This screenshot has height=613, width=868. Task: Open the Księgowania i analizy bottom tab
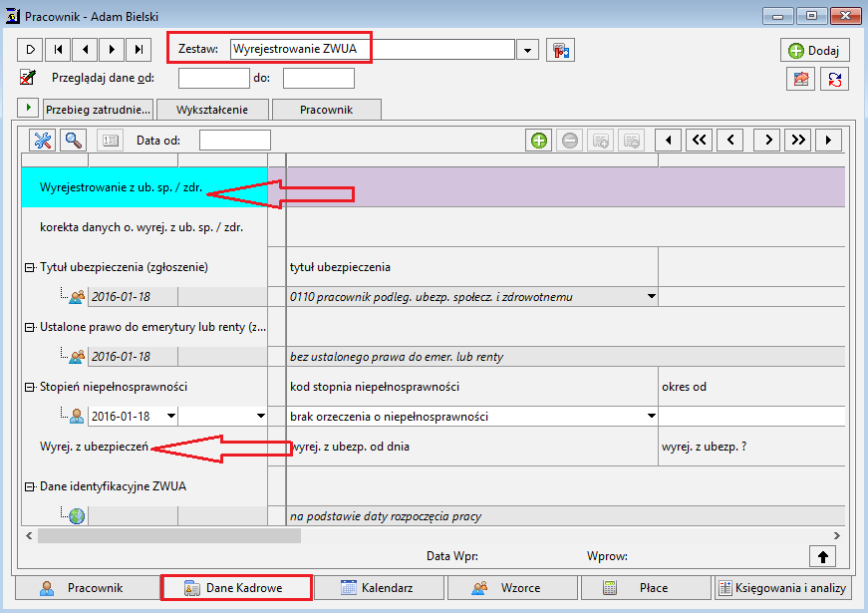tap(782, 588)
